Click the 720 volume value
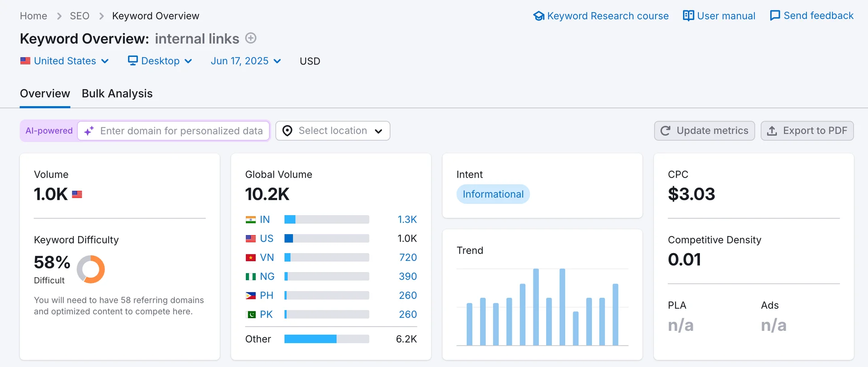Screen dimensions: 868x367 click(408, 258)
